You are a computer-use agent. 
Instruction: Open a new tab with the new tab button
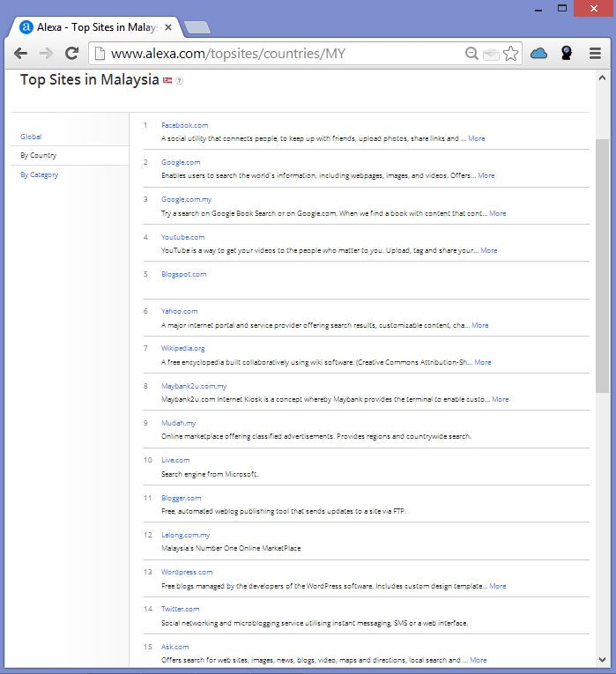coord(197,27)
